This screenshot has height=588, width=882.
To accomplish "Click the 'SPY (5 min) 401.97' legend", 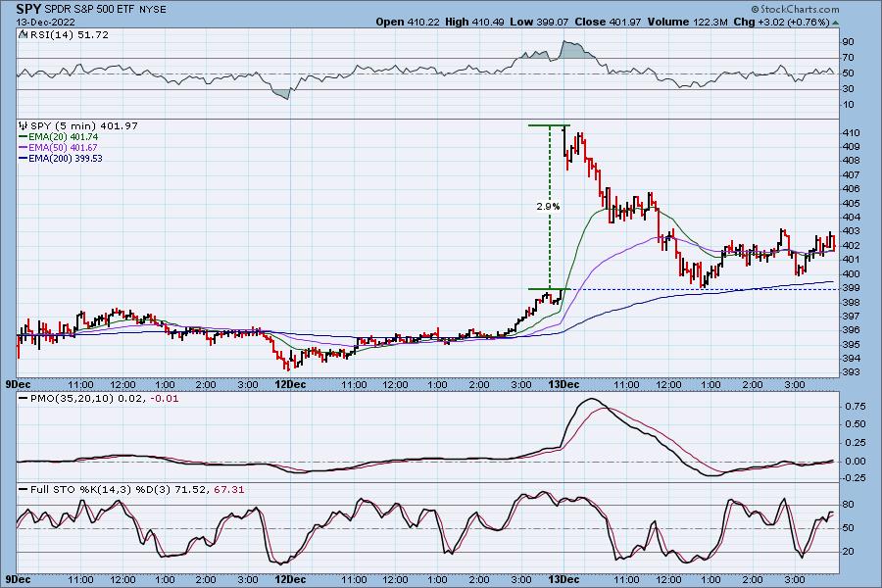I will [x=84, y=126].
